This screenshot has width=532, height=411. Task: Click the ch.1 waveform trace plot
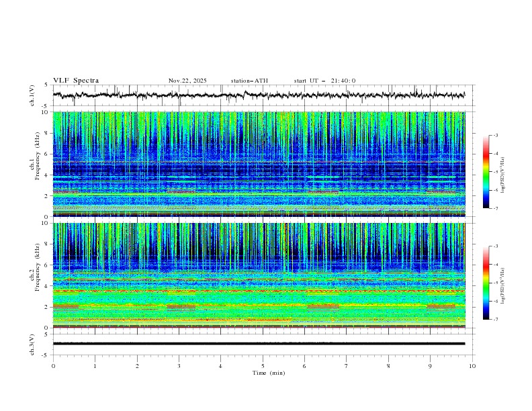tap(259, 95)
